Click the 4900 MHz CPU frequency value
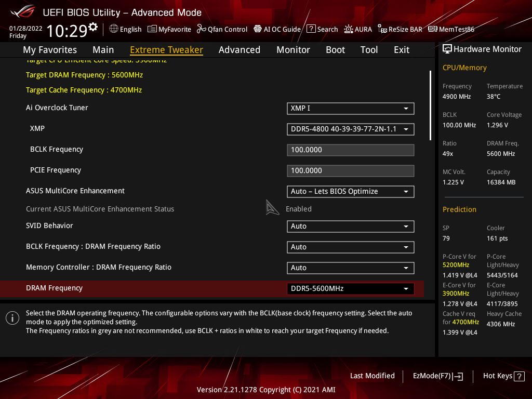The image size is (532, 399). [x=457, y=97]
